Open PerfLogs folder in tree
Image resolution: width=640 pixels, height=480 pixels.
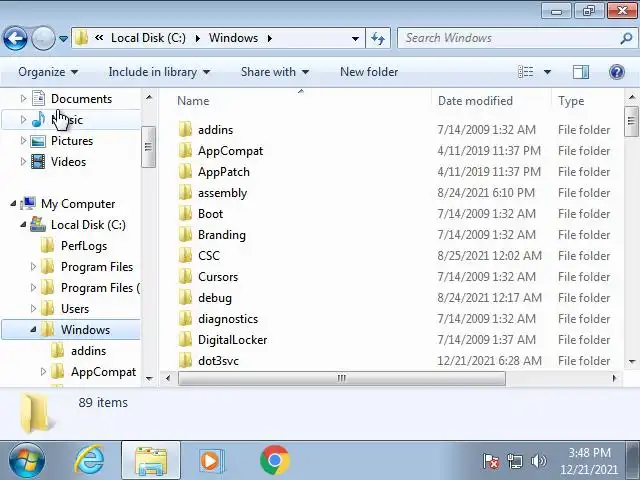tap(84, 246)
